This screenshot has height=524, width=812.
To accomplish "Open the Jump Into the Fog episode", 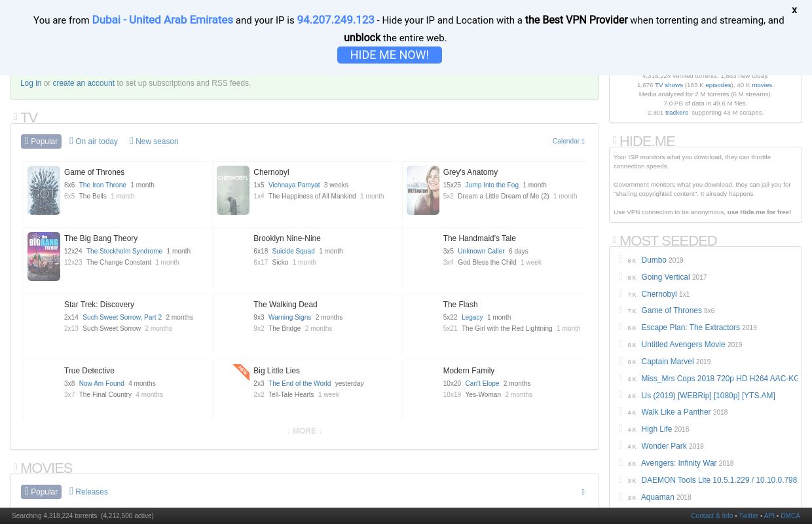I will click(x=492, y=185).
